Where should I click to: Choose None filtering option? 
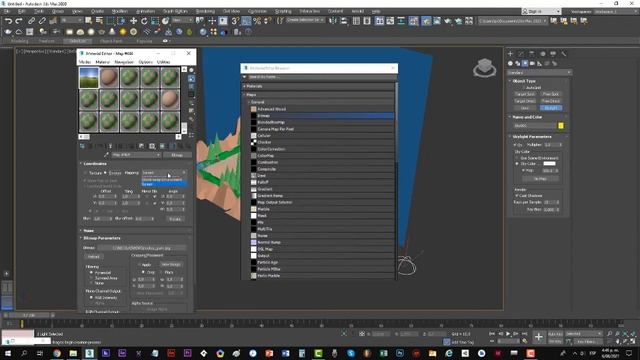pyautogui.click(x=91, y=283)
